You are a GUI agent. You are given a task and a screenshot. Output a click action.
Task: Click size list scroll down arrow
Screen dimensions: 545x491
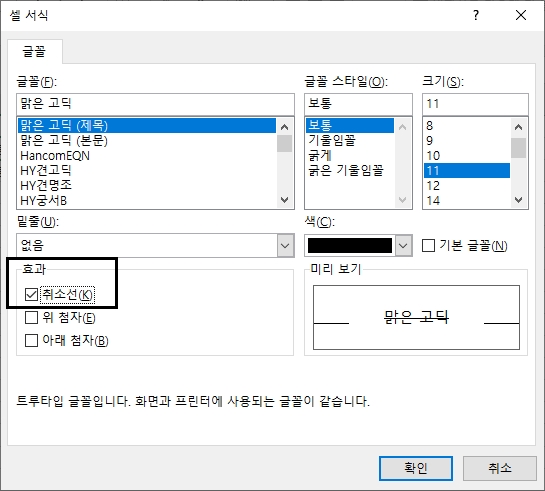[519, 200]
